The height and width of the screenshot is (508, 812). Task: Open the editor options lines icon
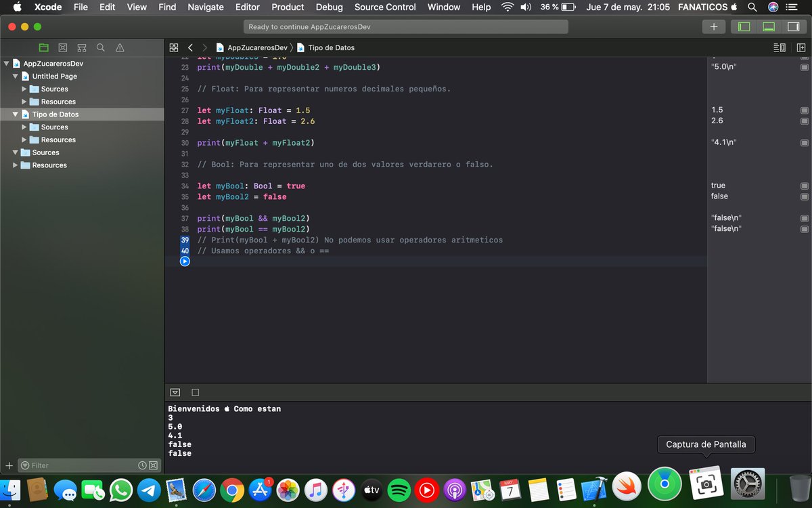[780, 47]
